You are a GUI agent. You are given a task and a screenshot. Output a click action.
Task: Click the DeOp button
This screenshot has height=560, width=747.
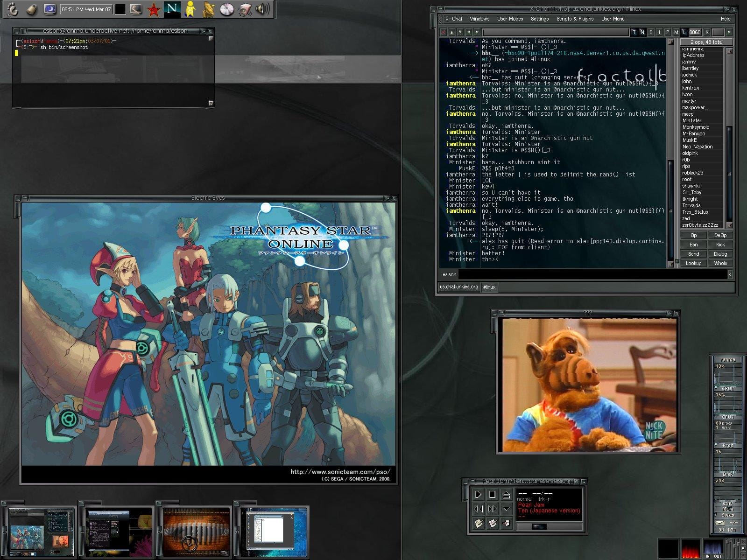720,236
